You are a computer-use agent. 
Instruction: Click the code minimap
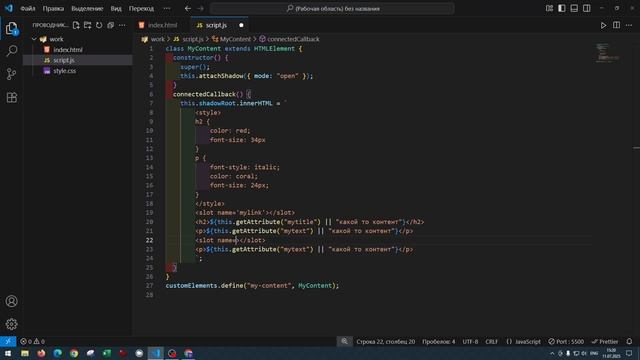point(607,52)
